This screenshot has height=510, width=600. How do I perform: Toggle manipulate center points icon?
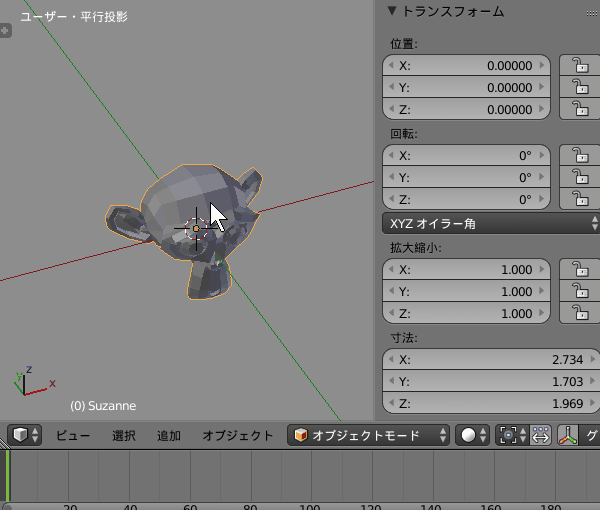(540, 435)
